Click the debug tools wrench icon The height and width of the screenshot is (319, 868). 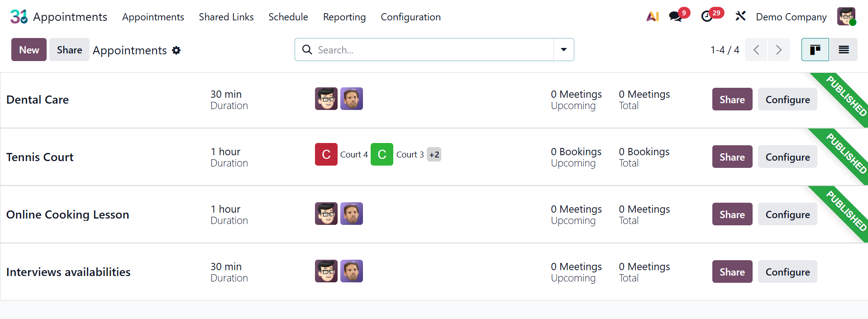[x=740, y=17]
